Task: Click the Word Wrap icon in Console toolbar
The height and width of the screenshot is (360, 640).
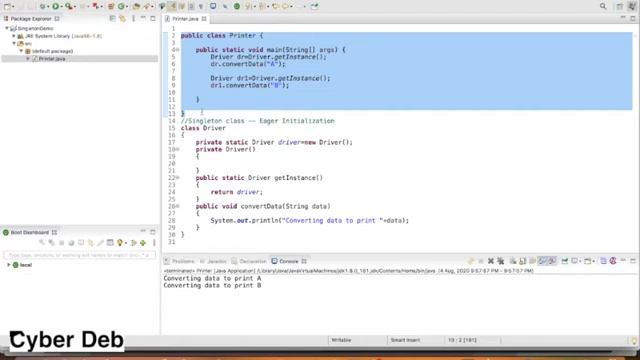Action: (x=532, y=261)
